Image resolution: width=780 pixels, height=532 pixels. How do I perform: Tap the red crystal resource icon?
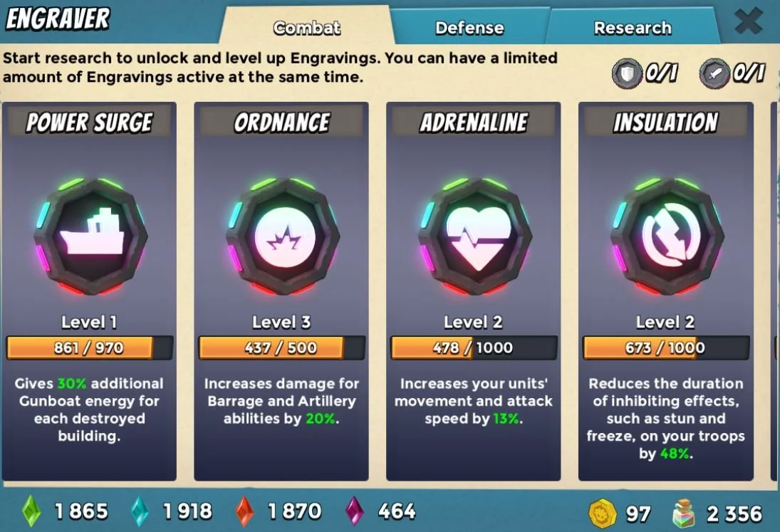point(245,511)
